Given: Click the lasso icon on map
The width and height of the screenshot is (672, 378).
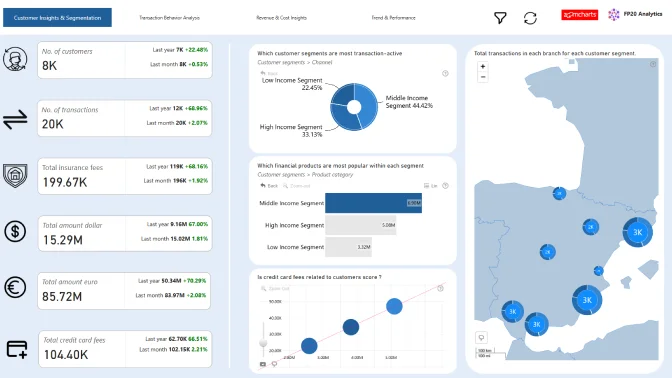Looking at the screenshot, I should [481, 338].
